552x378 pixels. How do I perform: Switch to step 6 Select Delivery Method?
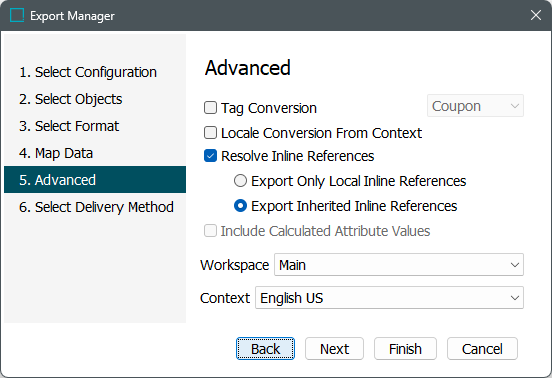tap(95, 207)
